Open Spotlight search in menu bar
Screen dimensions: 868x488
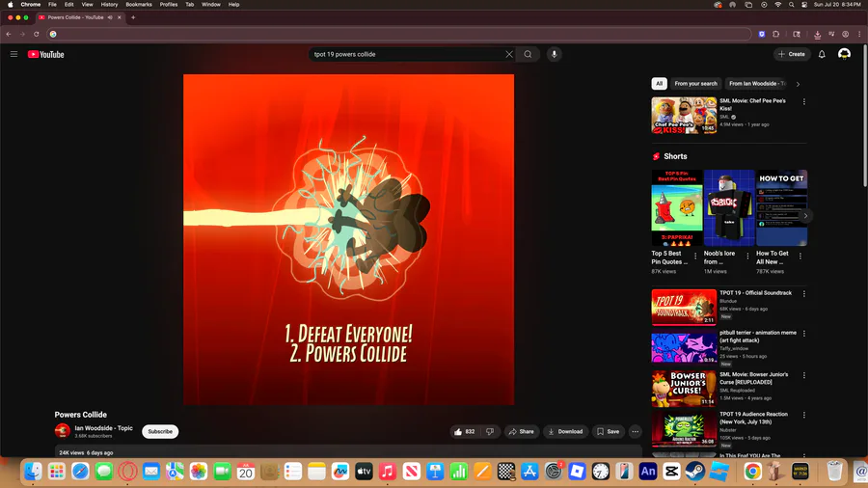tap(791, 5)
